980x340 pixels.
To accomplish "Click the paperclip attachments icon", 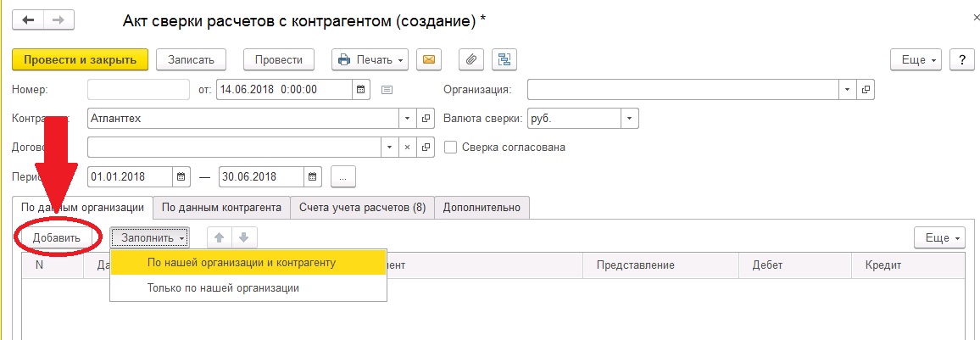I will (471, 59).
